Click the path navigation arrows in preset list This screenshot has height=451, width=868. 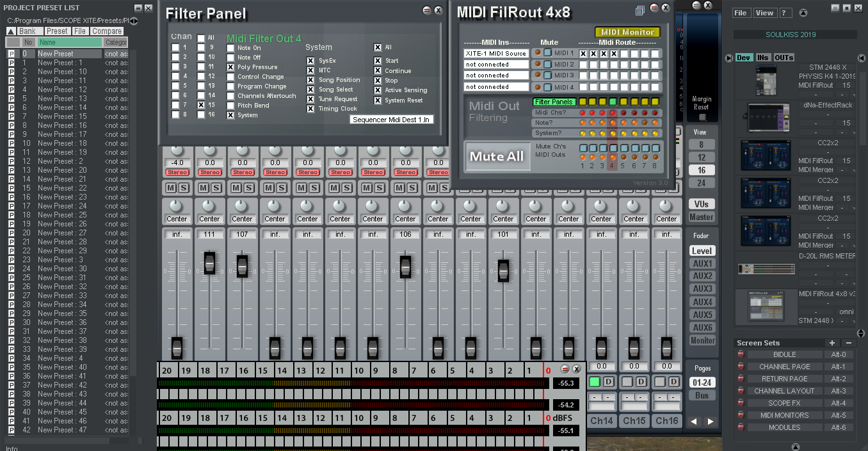pyautogui.click(x=133, y=21)
